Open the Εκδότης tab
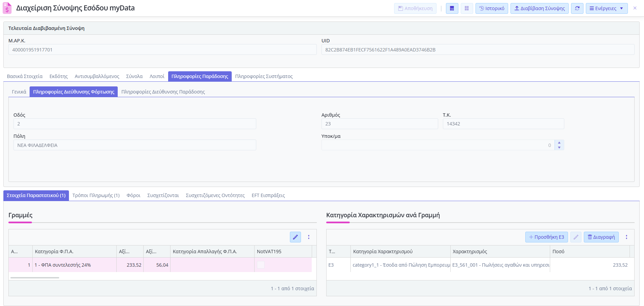The height and width of the screenshot is (306, 644). point(59,76)
